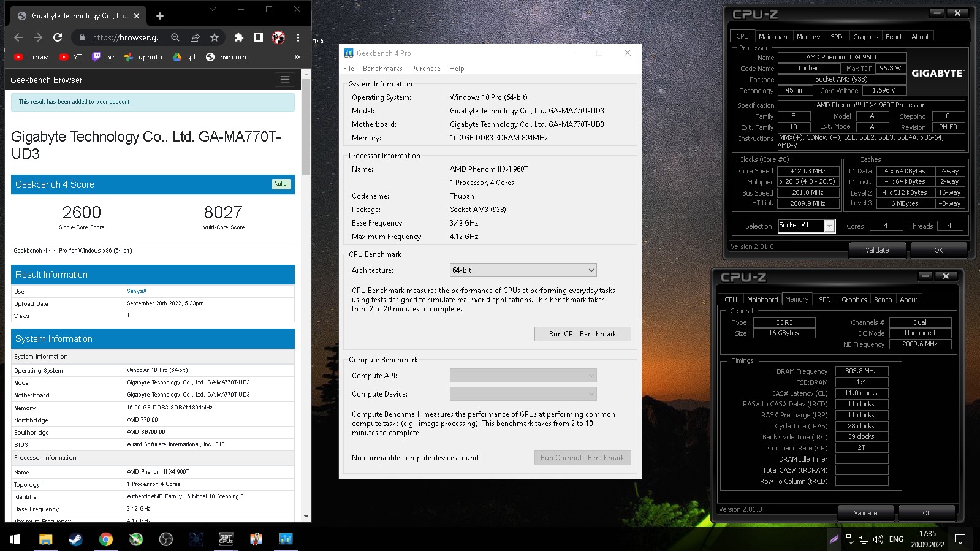Open Chrome extensions puzzle icon
980x551 pixels.
coord(239,37)
